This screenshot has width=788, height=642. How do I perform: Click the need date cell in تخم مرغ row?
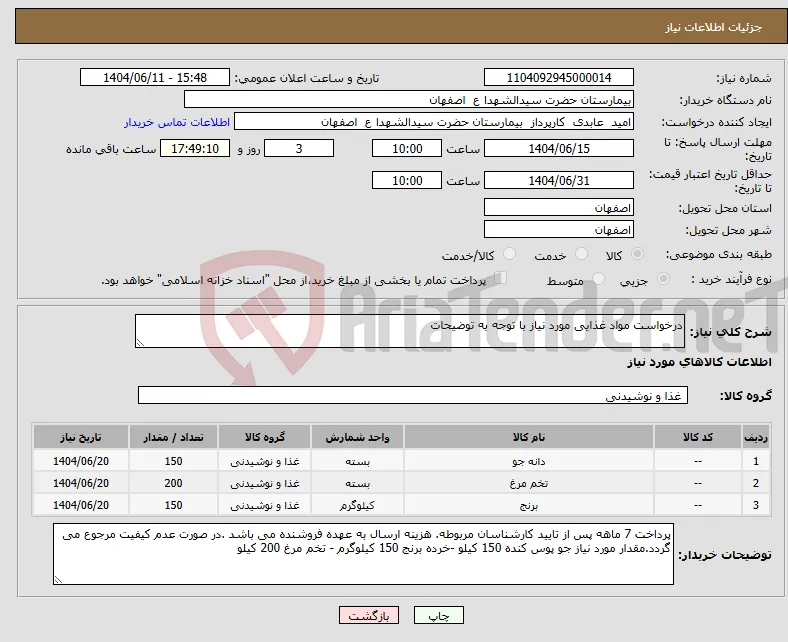[x=81, y=483]
